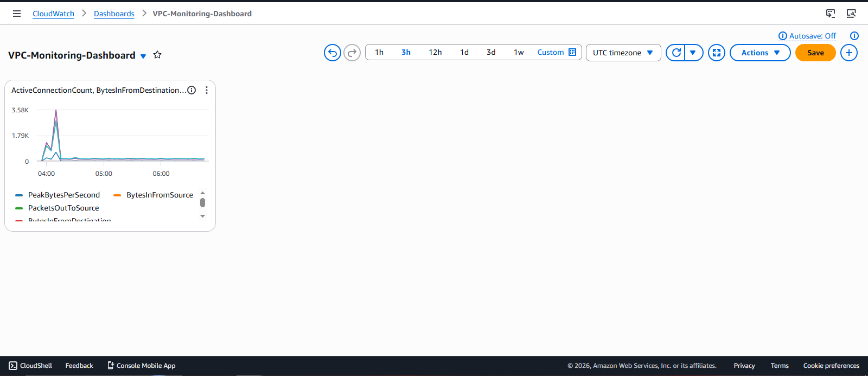Viewport: 868px width, 376px height.
Task: Open the top-right console assistant chat icon
Action: [x=831, y=14]
